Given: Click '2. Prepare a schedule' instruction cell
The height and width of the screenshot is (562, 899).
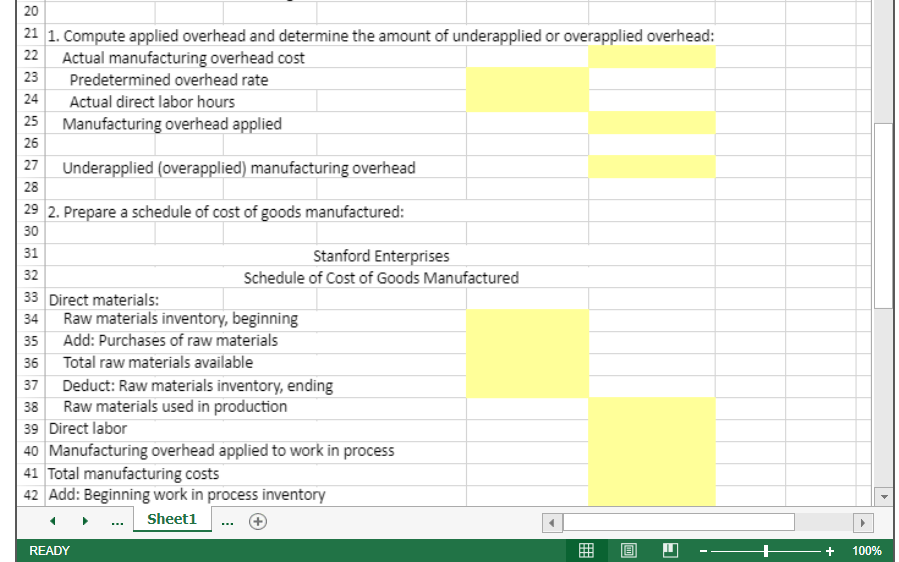Looking at the screenshot, I should coord(225,212).
